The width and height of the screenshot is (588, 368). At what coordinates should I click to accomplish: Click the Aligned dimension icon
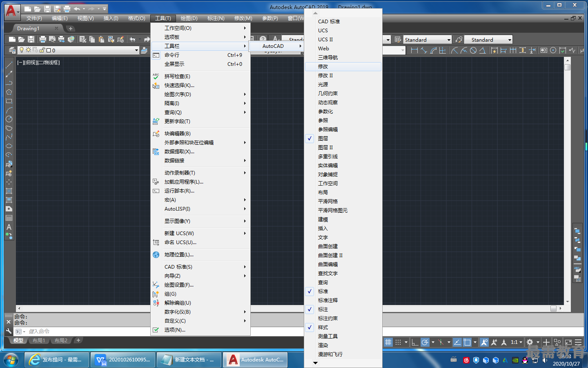coord(424,50)
